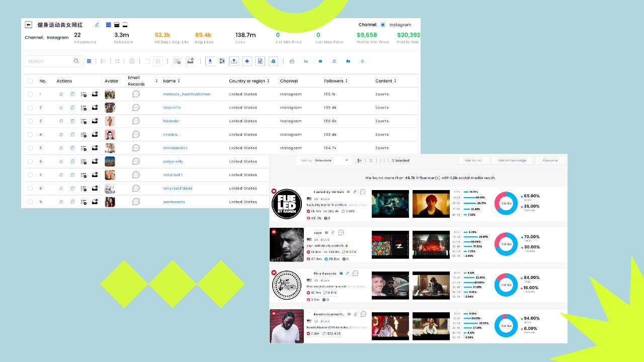The width and height of the screenshot is (644, 362).
Task: Click the edit pencil next to Fueled By Ramen
Action: (x=355, y=192)
